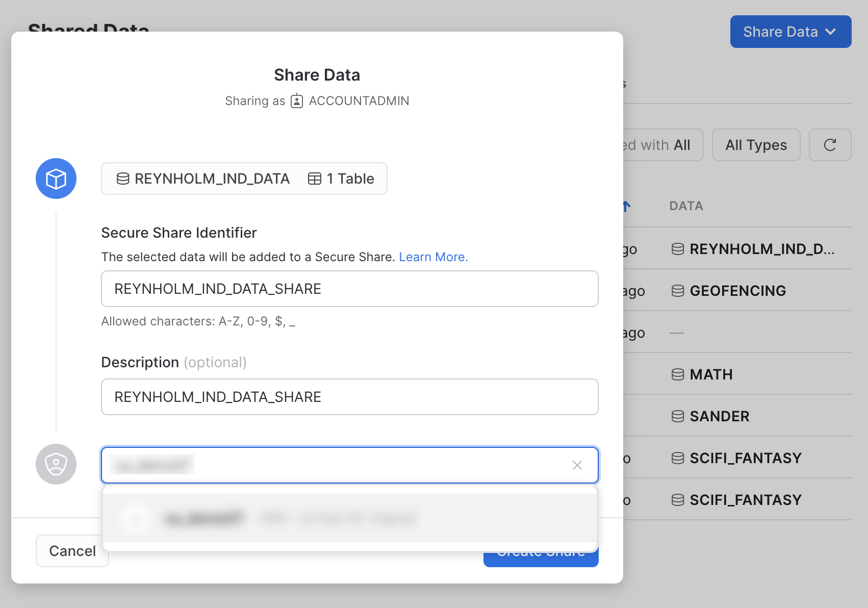Click the gray shield account step icon
The height and width of the screenshot is (608, 868).
pyautogui.click(x=56, y=464)
